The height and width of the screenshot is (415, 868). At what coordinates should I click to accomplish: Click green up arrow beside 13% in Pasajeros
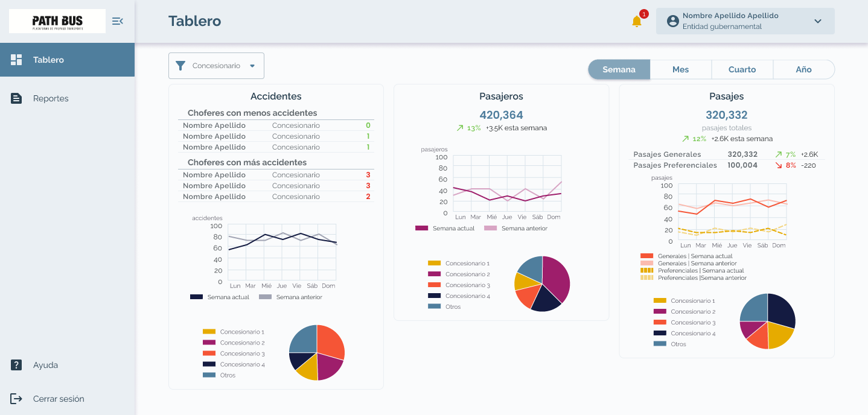coord(460,128)
